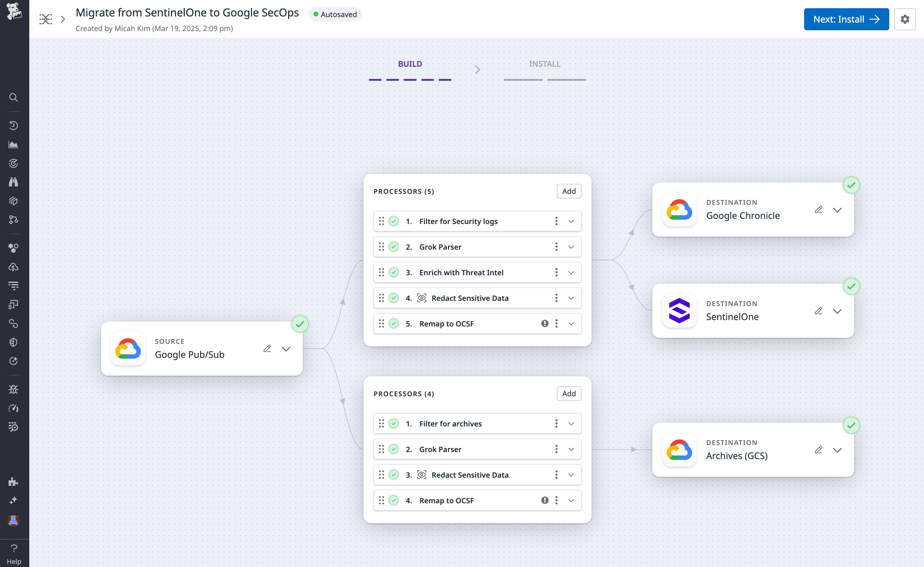Select the cloud cost dollar icon
This screenshot has width=924, height=567.
tap(14, 267)
